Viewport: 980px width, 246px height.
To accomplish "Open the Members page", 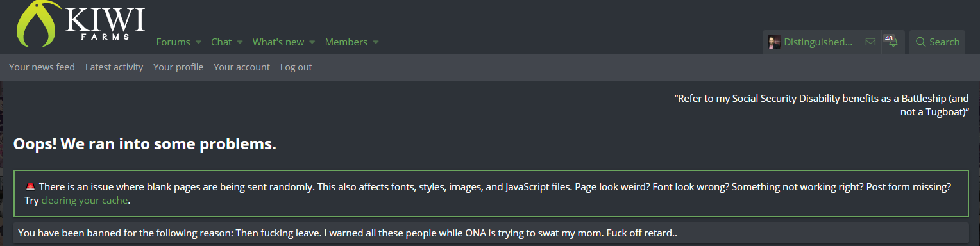I will click(x=346, y=42).
